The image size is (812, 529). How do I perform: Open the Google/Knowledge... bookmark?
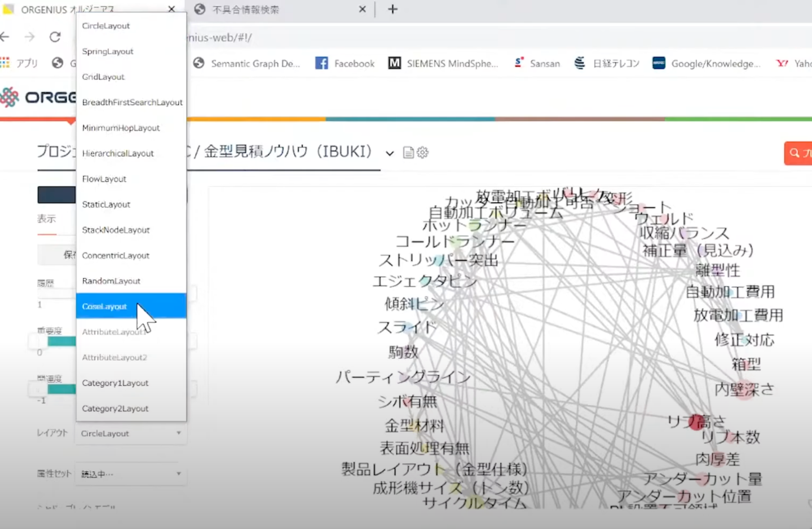tap(706, 64)
